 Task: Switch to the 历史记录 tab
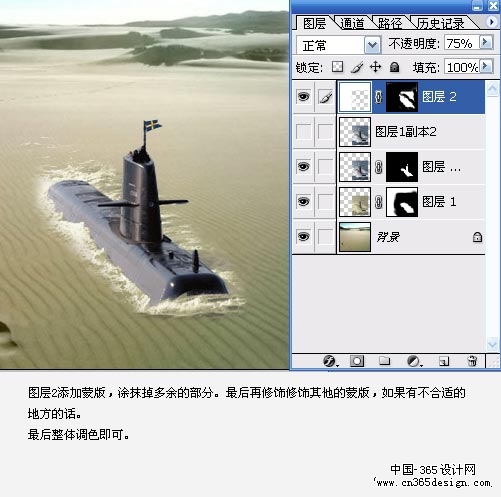[x=441, y=23]
